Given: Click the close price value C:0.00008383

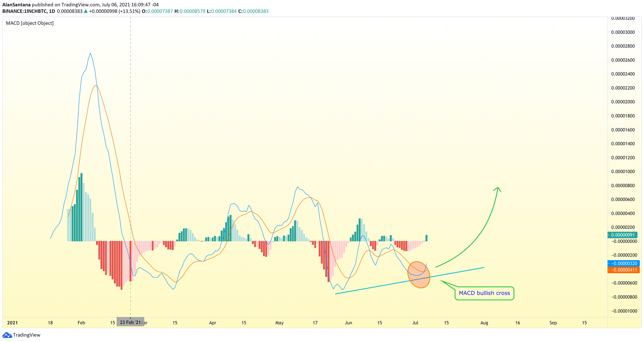Looking at the screenshot, I should pos(253,11).
